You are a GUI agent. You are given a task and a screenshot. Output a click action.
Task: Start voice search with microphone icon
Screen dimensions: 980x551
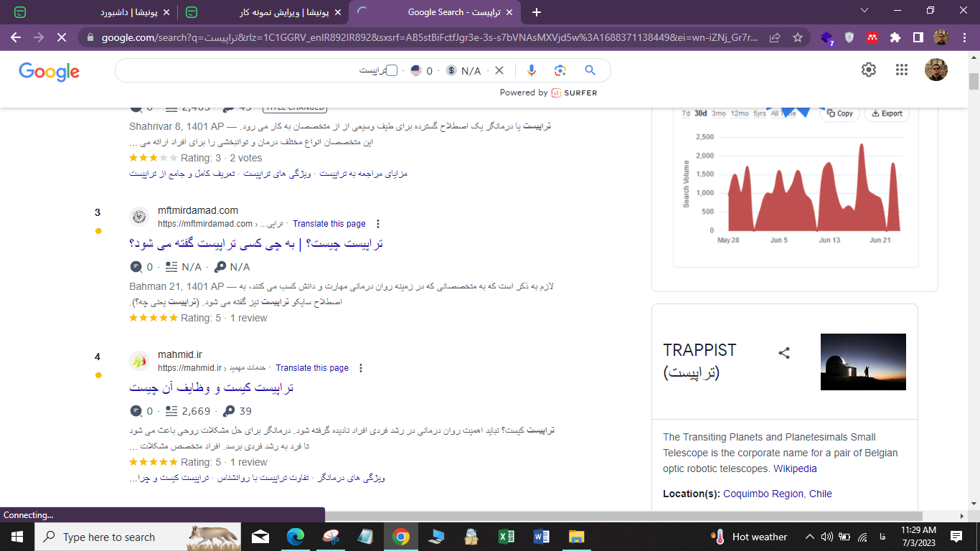[532, 70]
